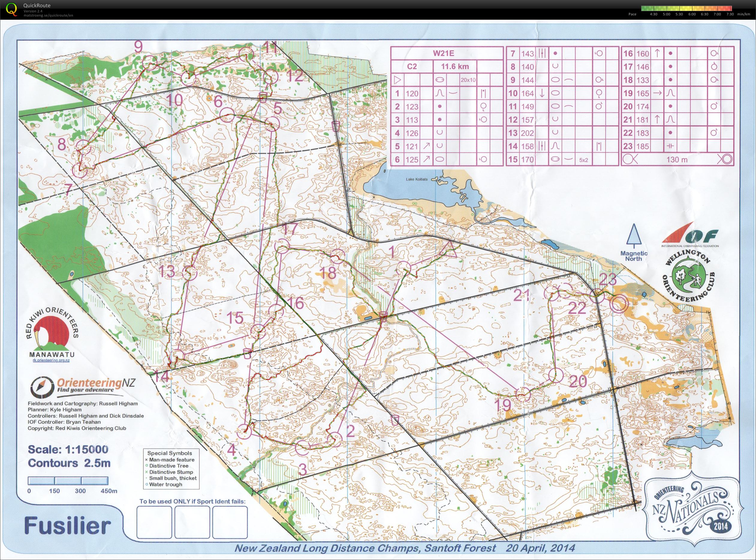
Task: Click control number 16 on the map
Action: 295,303
